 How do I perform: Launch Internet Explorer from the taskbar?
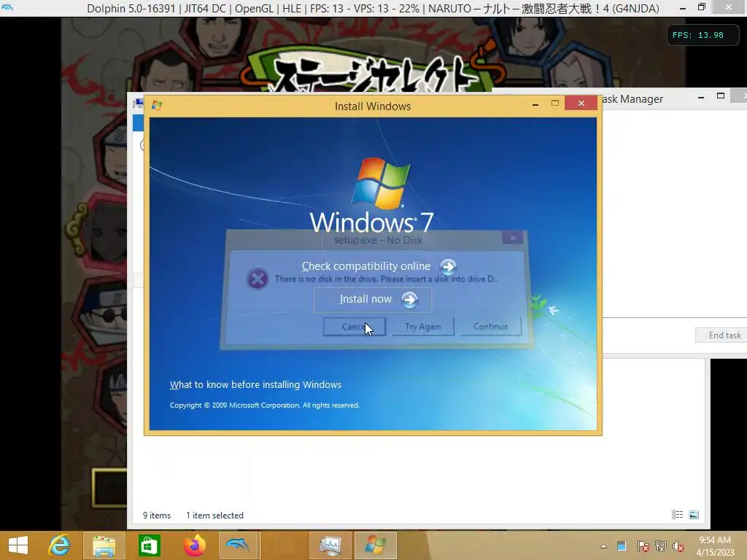[x=60, y=545]
